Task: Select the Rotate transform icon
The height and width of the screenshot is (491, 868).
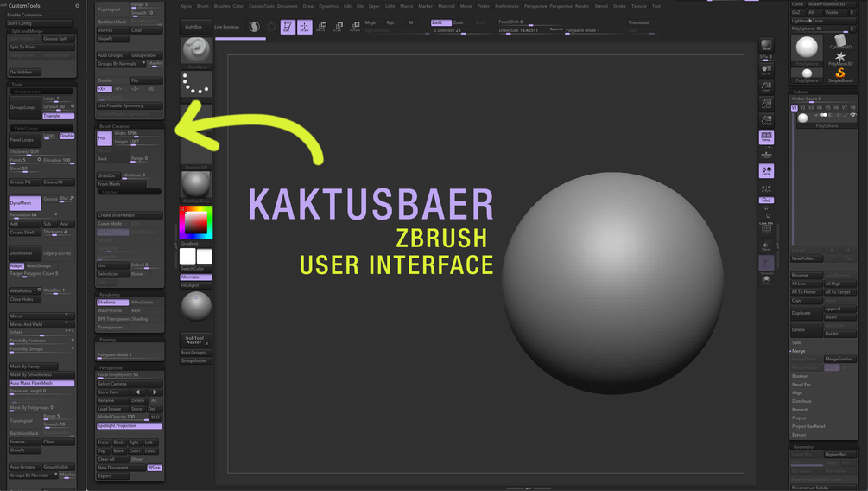Action: tap(355, 27)
